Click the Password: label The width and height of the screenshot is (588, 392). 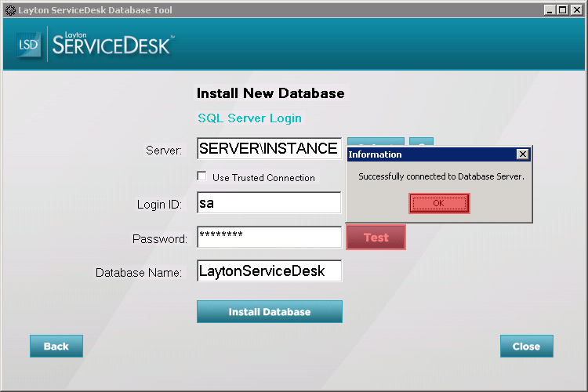(160, 239)
